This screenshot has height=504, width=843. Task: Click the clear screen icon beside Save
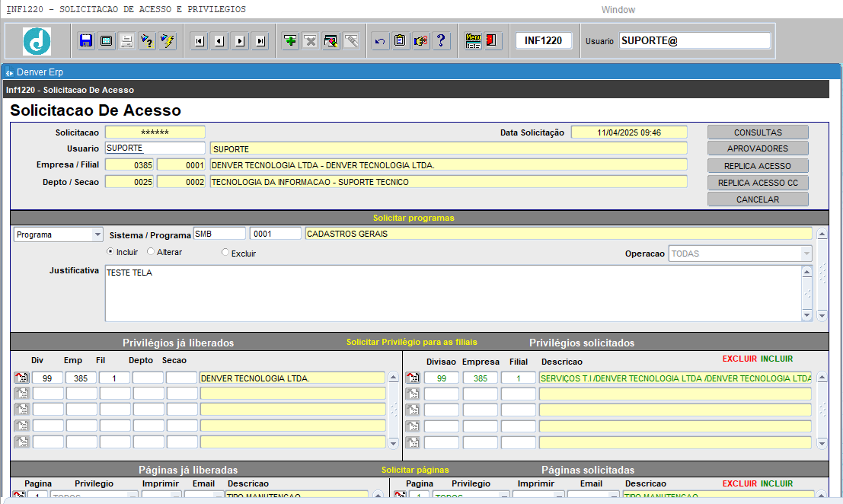pyautogui.click(x=107, y=41)
